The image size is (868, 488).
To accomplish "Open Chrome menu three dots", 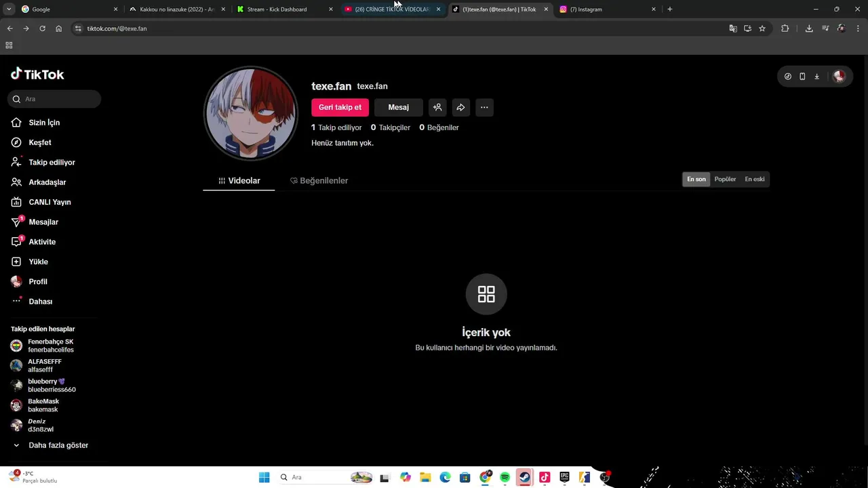I will click(858, 28).
